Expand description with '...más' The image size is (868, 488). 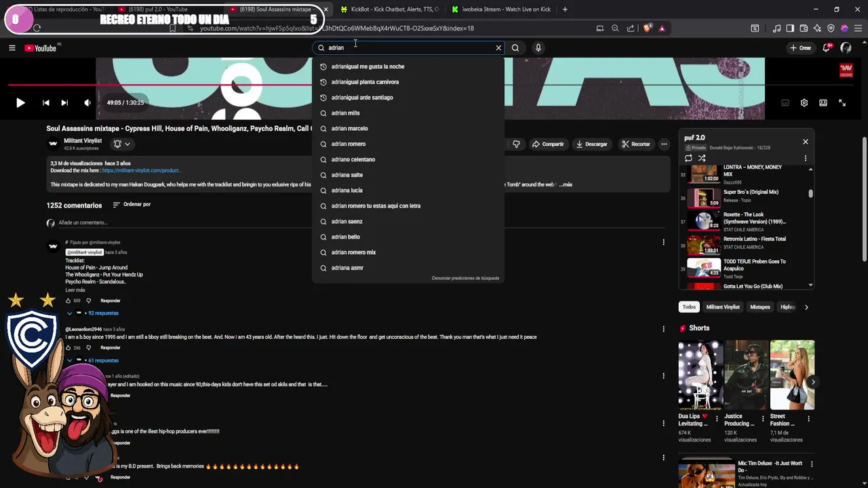566,184
